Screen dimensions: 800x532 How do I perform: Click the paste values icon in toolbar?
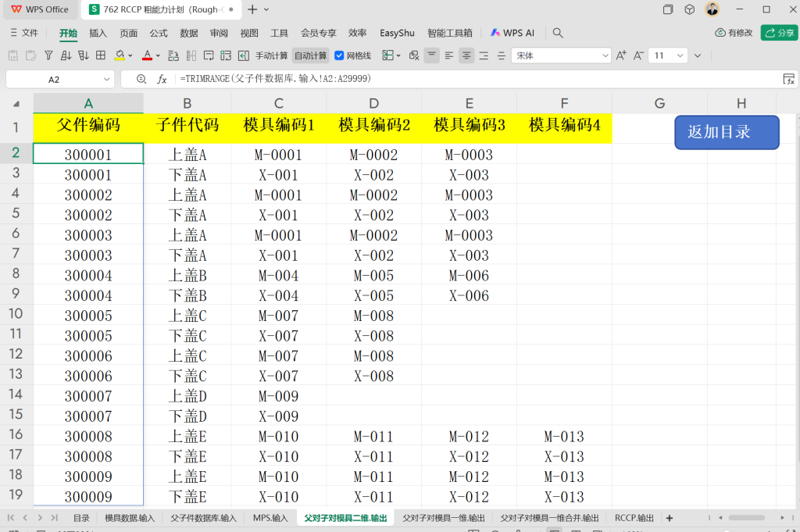[14, 55]
